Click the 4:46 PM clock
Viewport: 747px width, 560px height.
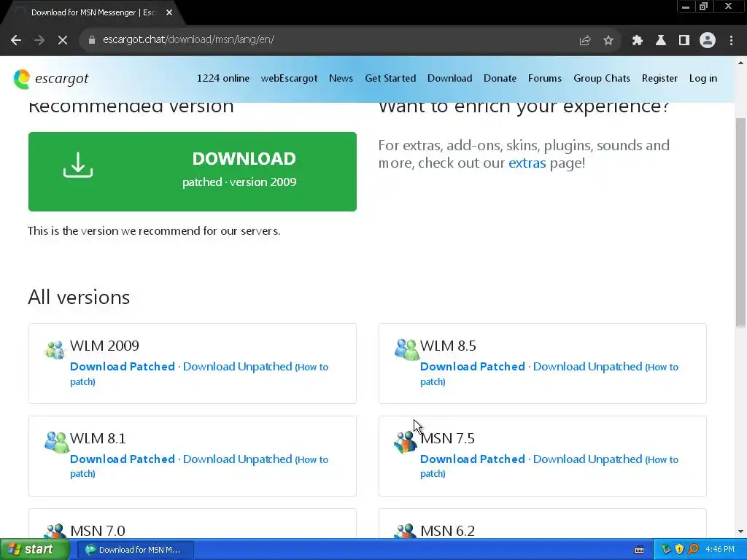(720, 549)
